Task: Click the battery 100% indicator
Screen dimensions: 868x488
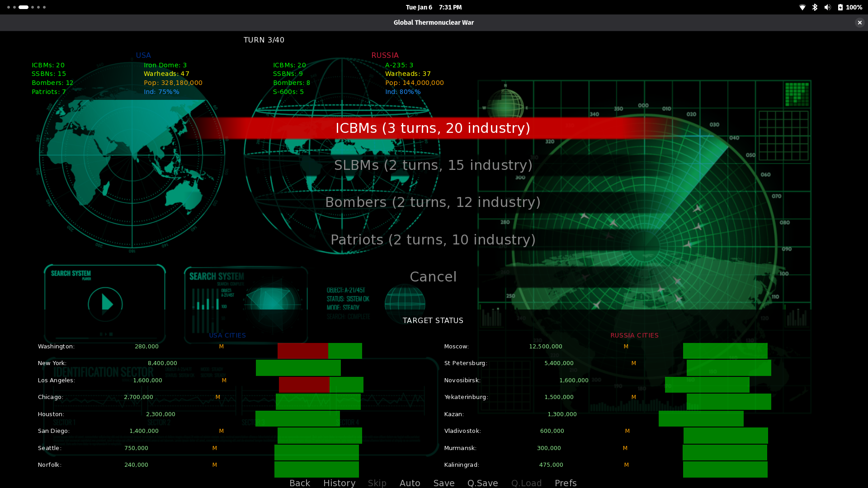Action: pos(850,7)
